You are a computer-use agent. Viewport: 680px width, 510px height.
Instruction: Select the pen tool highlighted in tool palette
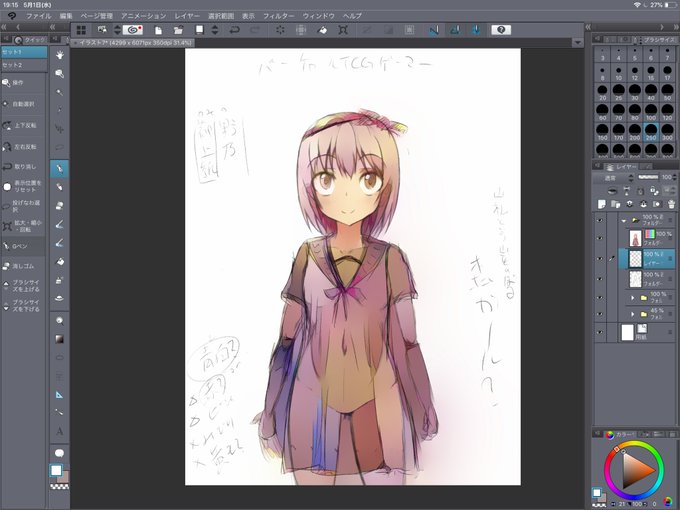pos(59,169)
